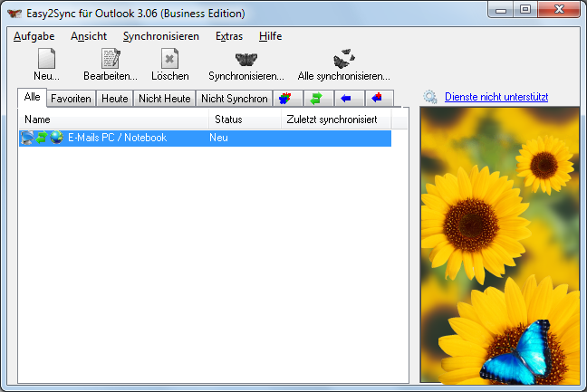Select the E-Mails PC / Notebook task
The image size is (587, 392).
[x=205, y=138]
